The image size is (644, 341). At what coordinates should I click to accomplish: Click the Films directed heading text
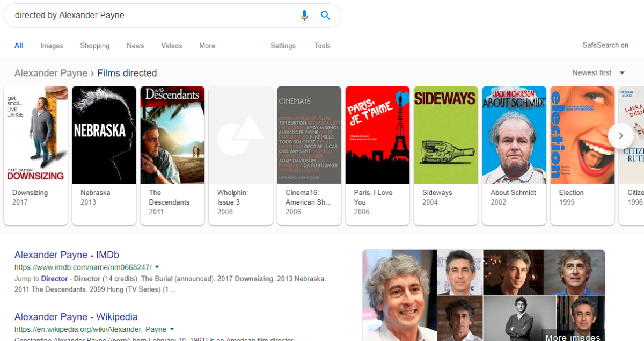pos(127,73)
